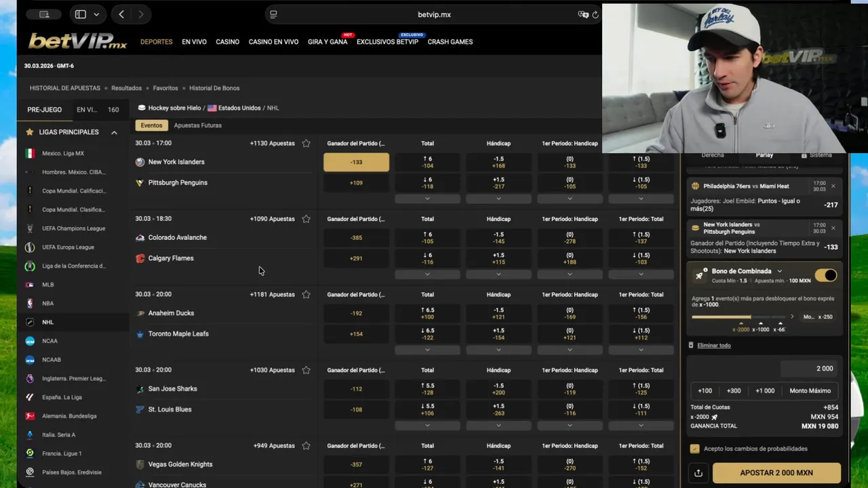
Task: Click Eliminar todo link
Action: click(713, 345)
